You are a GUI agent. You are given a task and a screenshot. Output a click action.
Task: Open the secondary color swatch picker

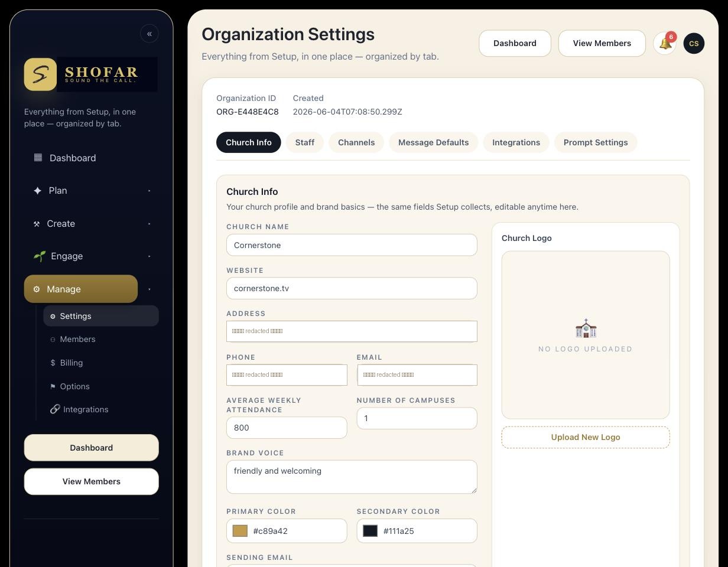click(370, 531)
